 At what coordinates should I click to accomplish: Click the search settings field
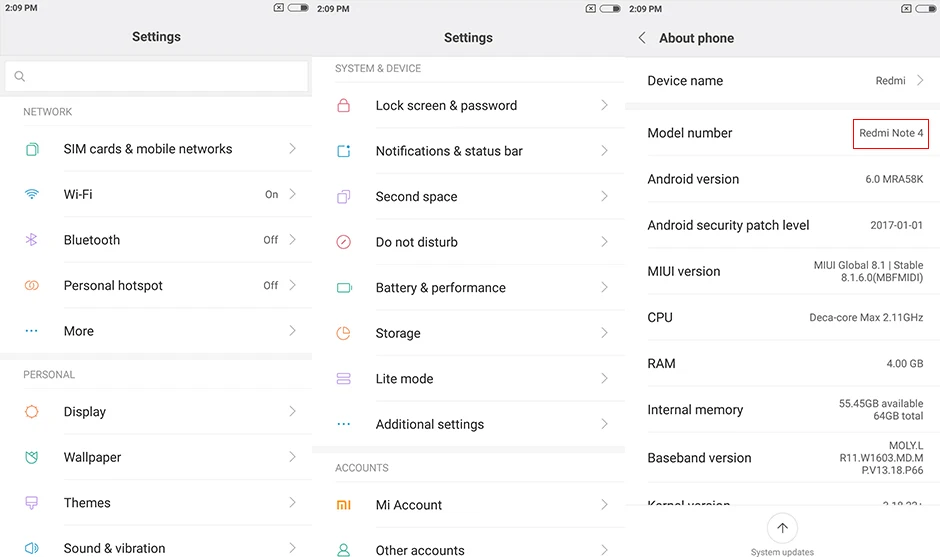pyautogui.click(x=156, y=76)
